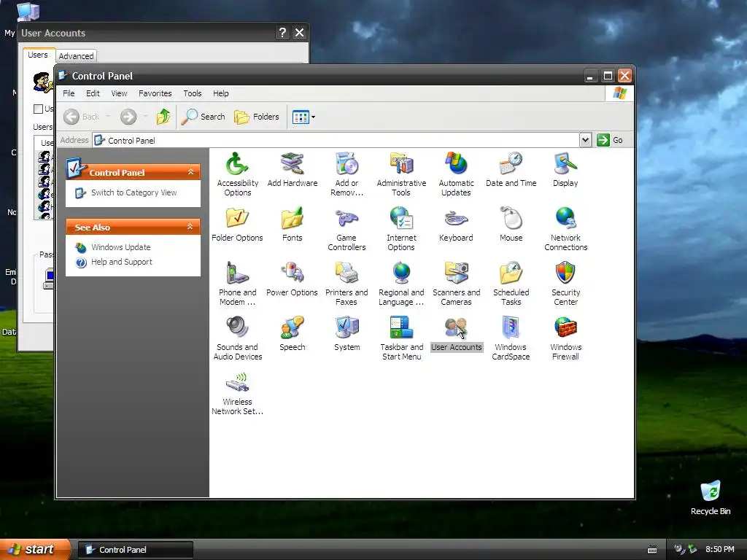Viewport: 747px width, 560px height.
Task: Open Regional and Language icon
Action: [x=401, y=284]
